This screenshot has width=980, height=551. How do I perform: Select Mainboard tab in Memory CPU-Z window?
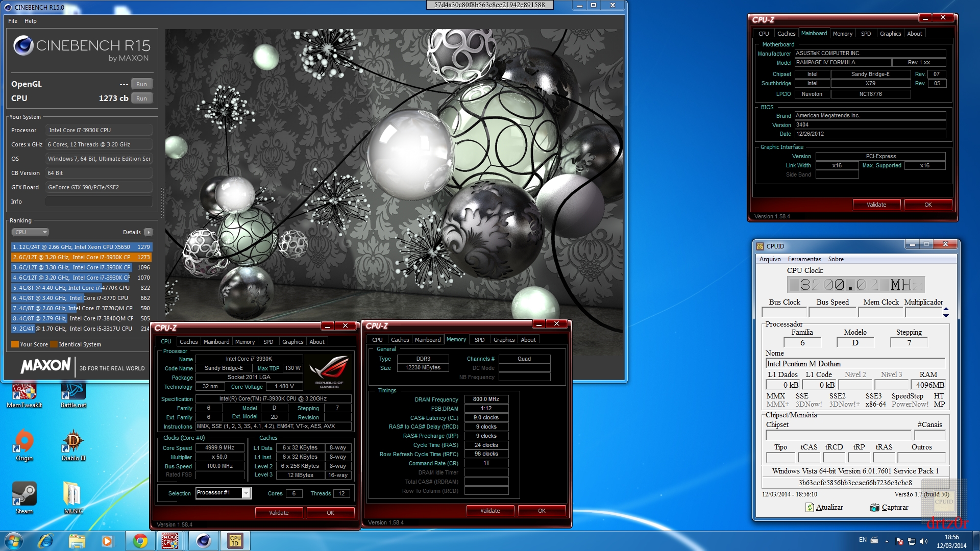pyautogui.click(x=428, y=340)
